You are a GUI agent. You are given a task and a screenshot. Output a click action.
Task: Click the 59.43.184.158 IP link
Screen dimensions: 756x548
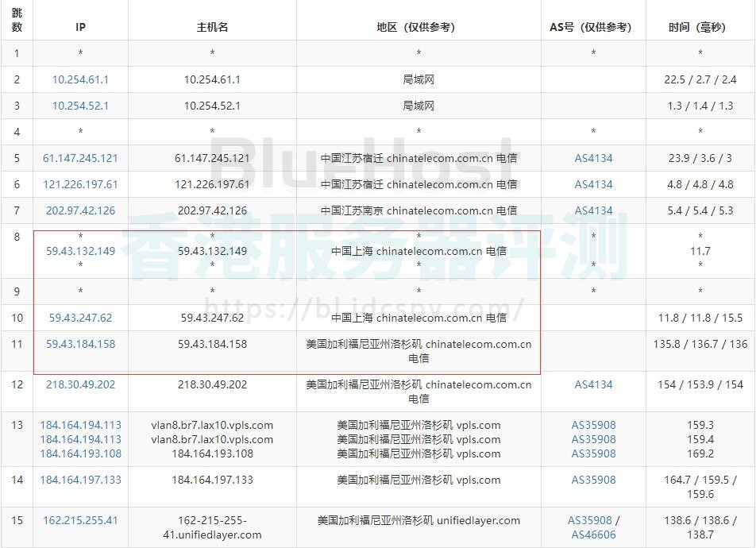pyautogui.click(x=80, y=344)
